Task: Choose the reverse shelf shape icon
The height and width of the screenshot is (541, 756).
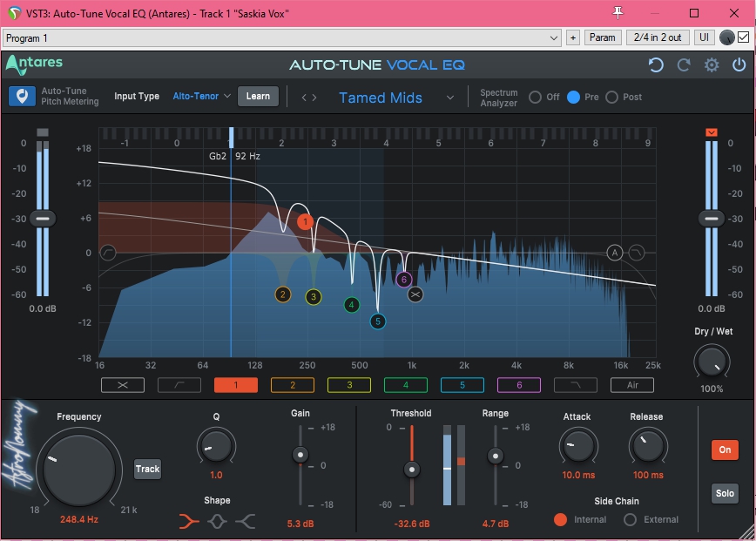Action: (x=246, y=521)
